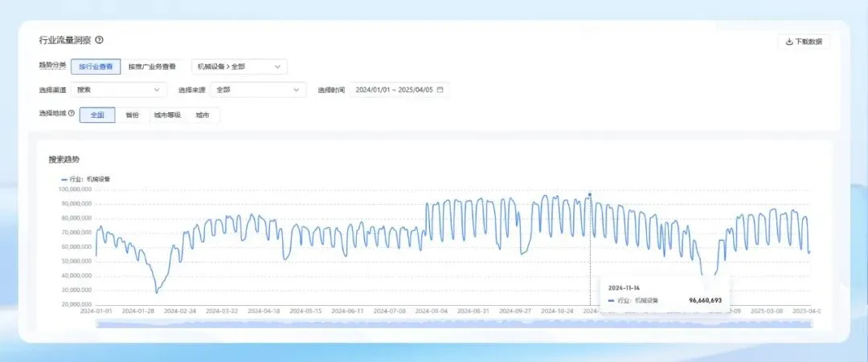Click the 2025-03-08 x-axis label
868x362 pixels.
pos(768,311)
